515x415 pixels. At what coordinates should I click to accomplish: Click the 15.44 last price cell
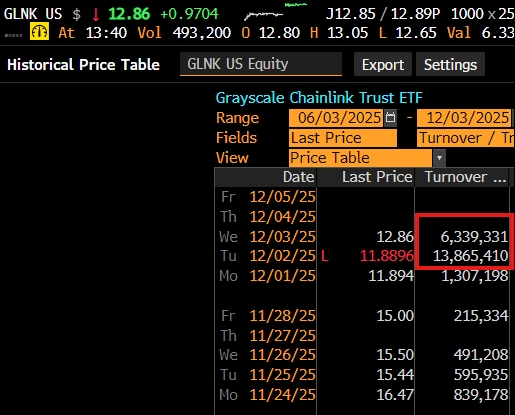(395, 375)
